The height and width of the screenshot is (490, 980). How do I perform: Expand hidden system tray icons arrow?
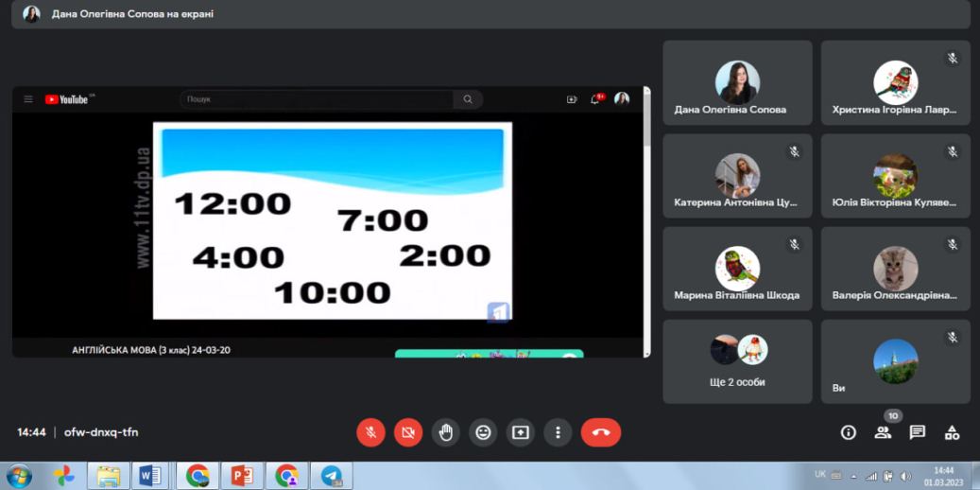click(854, 476)
